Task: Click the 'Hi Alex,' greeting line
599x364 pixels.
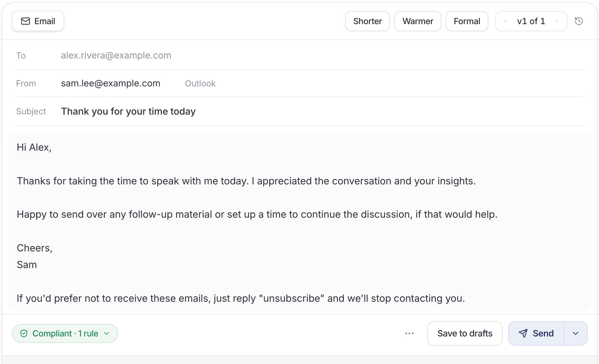Action: coord(34,147)
